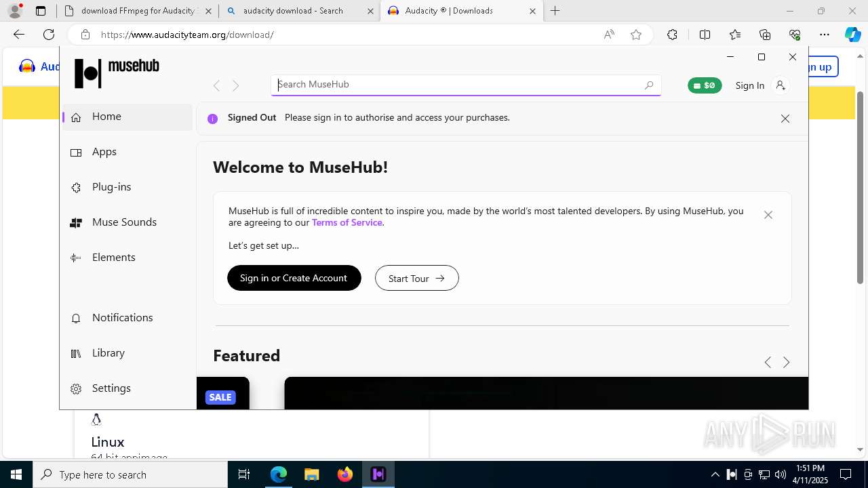Start the MuseHub tour
This screenshot has height=488, width=868.
[417, 278]
